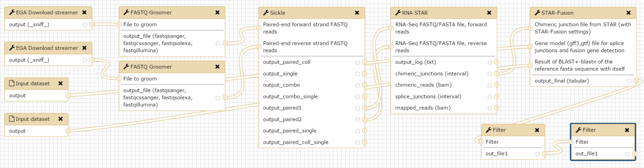
Task: Remove the Sickle node with its X button
Action: [357, 13]
